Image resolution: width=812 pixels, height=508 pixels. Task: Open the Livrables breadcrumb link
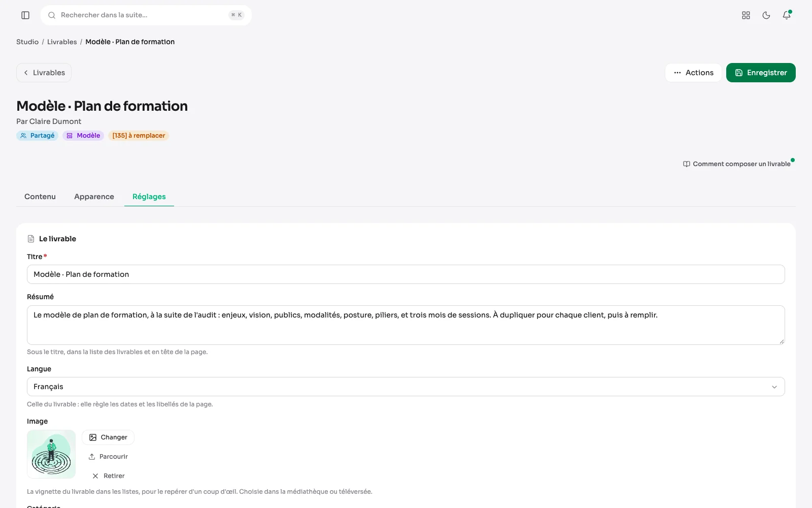click(62, 42)
